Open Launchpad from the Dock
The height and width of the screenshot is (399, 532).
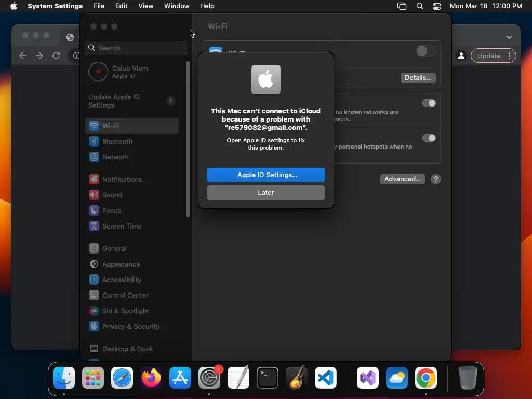tap(93, 378)
